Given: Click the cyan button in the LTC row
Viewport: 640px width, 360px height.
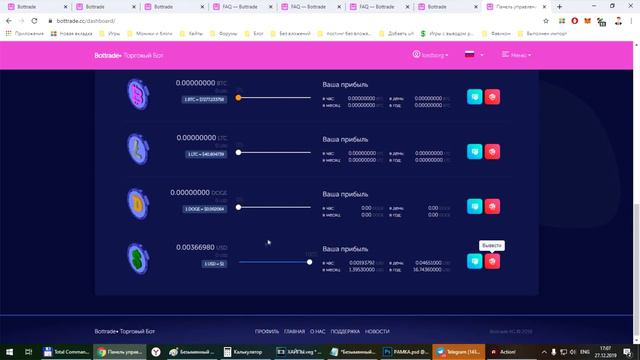Looking at the screenshot, I should (474, 151).
